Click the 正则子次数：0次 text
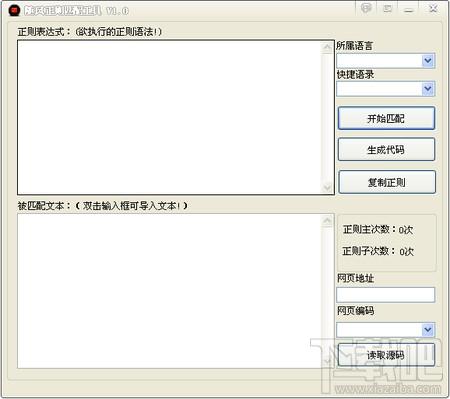The height and width of the screenshot is (399, 450). (378, 251)
